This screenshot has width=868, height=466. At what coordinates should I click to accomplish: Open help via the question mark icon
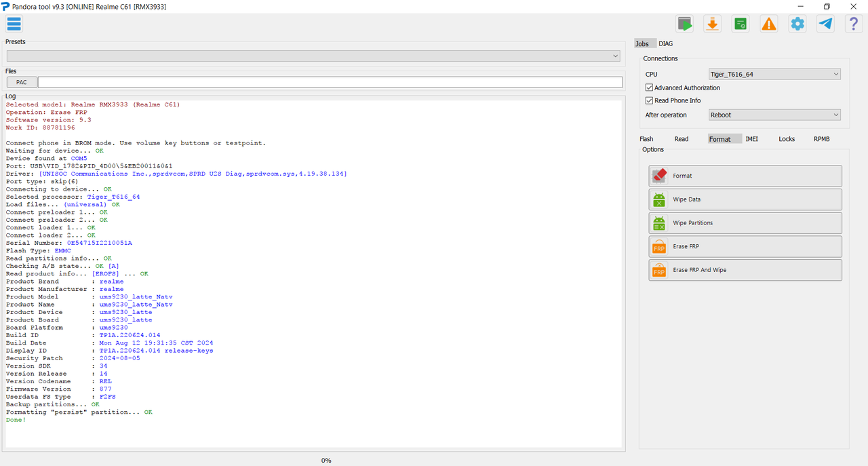click(854, 24)
